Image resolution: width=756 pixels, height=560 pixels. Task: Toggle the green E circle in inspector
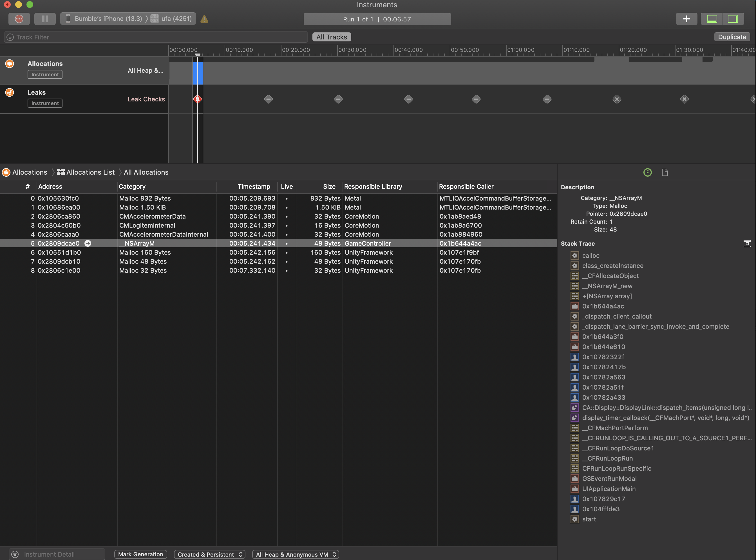pos(648,172)
